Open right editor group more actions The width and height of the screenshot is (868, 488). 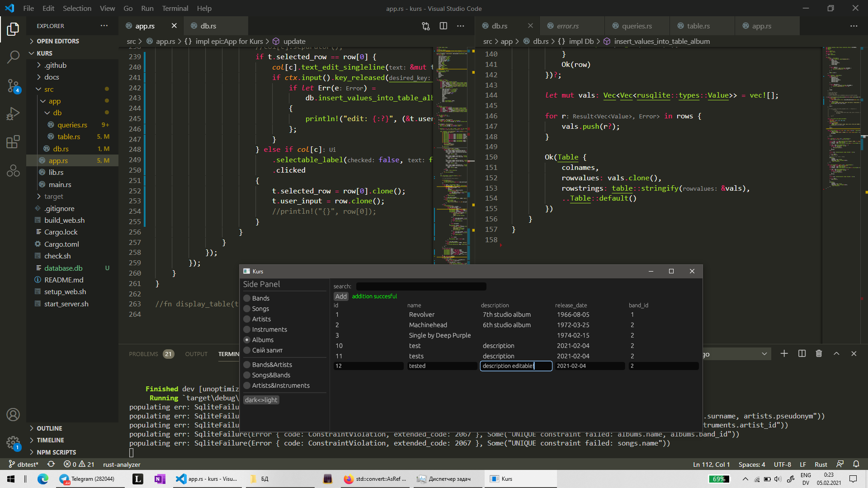854,26
